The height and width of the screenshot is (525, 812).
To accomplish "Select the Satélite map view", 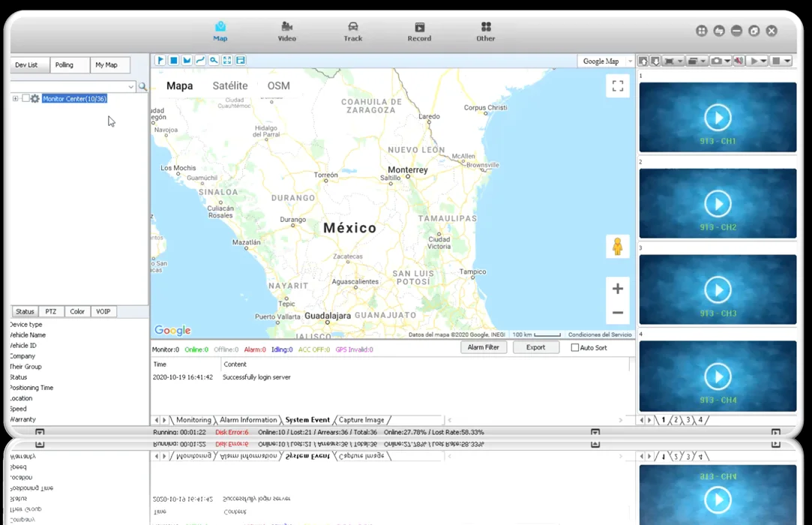I will pos(230,85).
